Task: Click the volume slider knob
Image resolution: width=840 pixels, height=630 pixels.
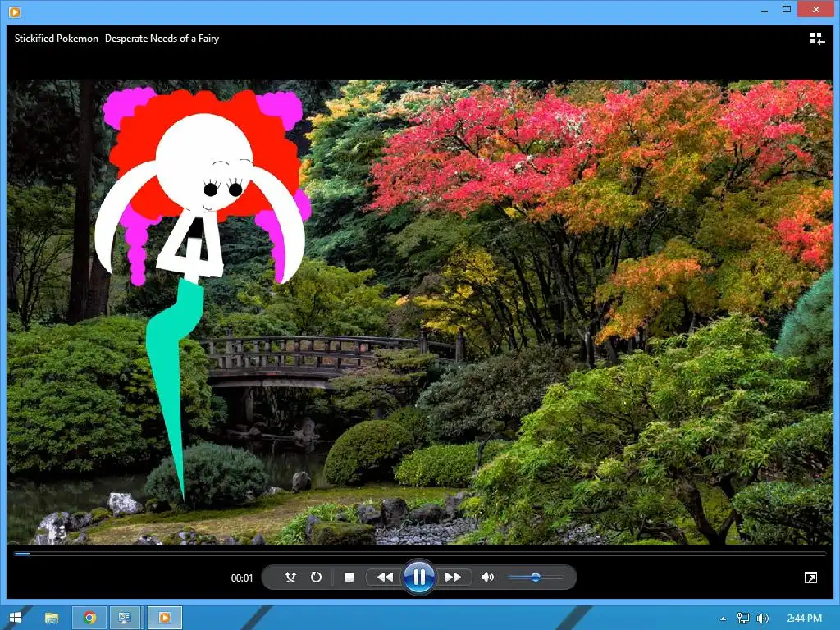Action: 535,577
